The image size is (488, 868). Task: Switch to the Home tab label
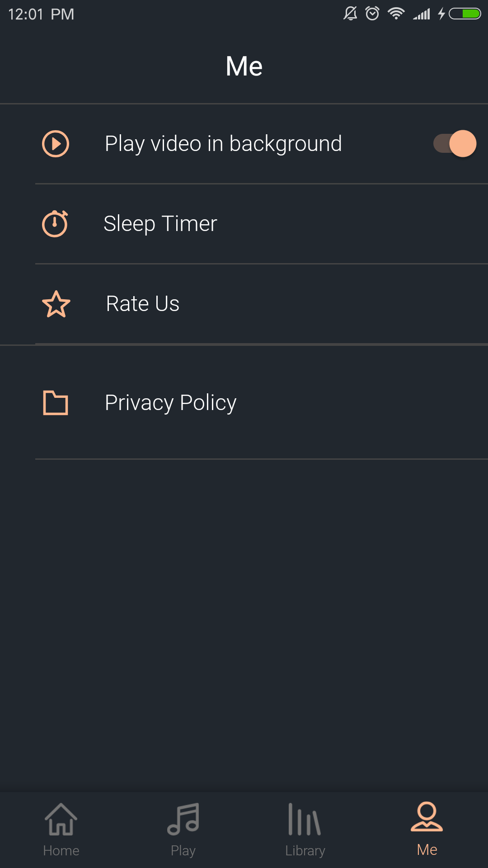(x=61, y=850)
